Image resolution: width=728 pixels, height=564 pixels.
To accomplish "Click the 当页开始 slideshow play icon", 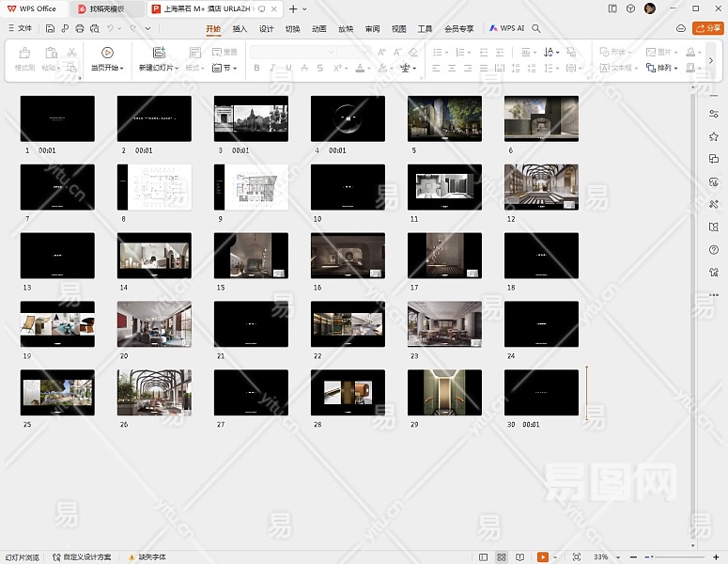I will point(107,53).
